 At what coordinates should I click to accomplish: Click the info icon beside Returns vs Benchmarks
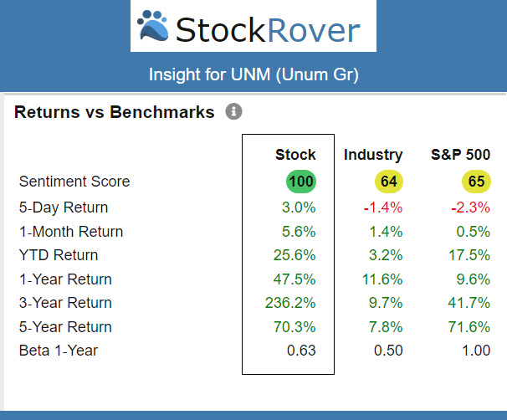(234, 111)
